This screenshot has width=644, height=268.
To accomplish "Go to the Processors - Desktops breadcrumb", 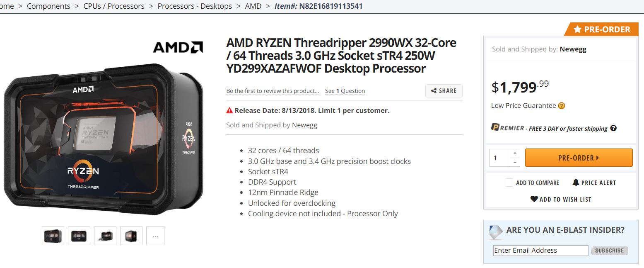I will point(195,6).
